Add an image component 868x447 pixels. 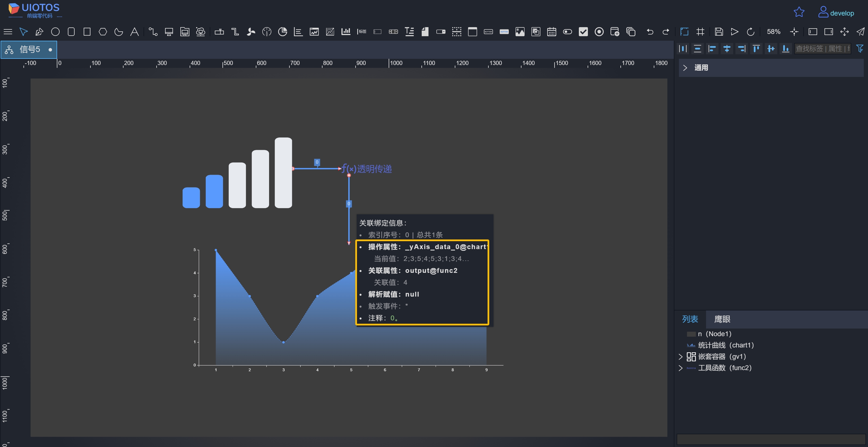click(x=520, y=32)
